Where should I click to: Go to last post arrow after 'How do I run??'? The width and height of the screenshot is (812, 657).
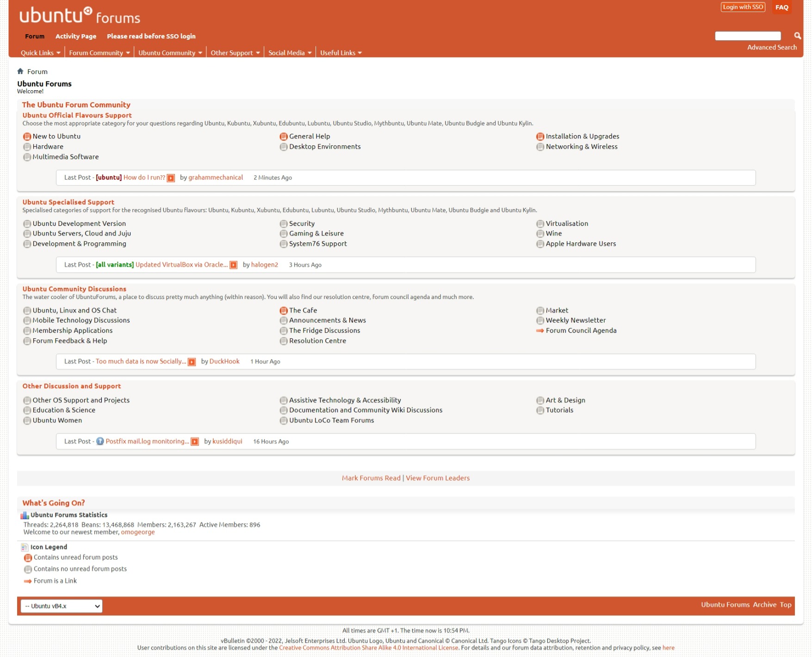coord(171,178)
